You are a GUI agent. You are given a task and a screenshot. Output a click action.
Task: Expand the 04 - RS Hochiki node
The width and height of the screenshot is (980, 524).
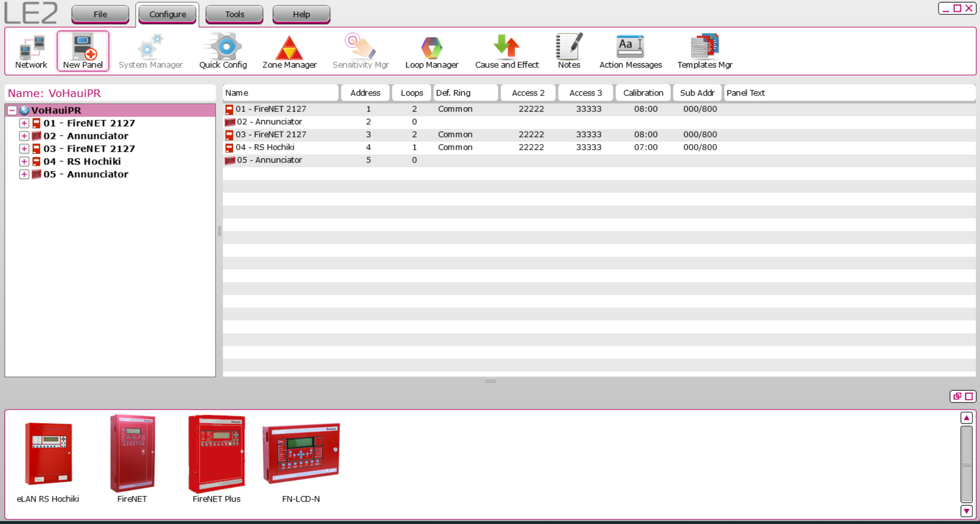tap(24, 161)
